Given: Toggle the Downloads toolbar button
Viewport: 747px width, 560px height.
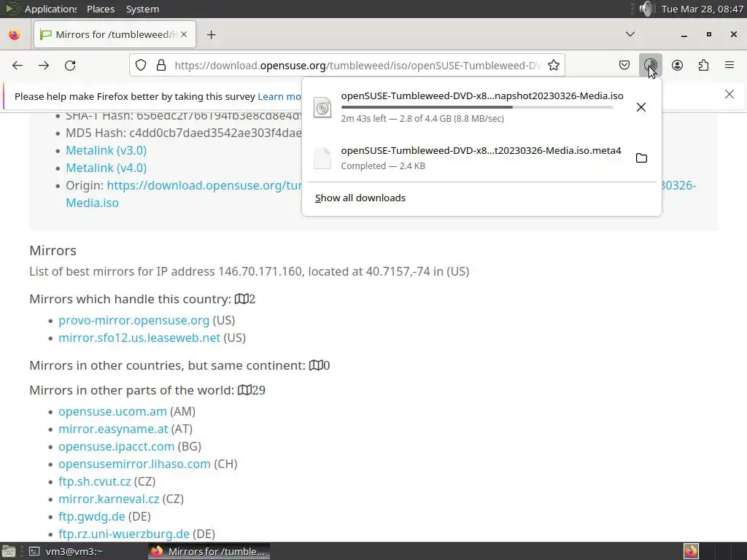Looking at the screenshot, I should [650, 65].
